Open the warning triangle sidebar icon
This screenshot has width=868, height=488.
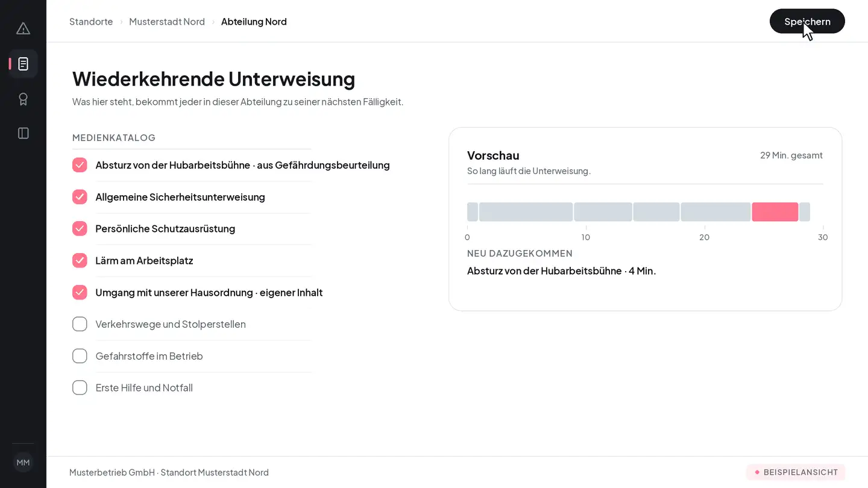click(x=23, y=28)
